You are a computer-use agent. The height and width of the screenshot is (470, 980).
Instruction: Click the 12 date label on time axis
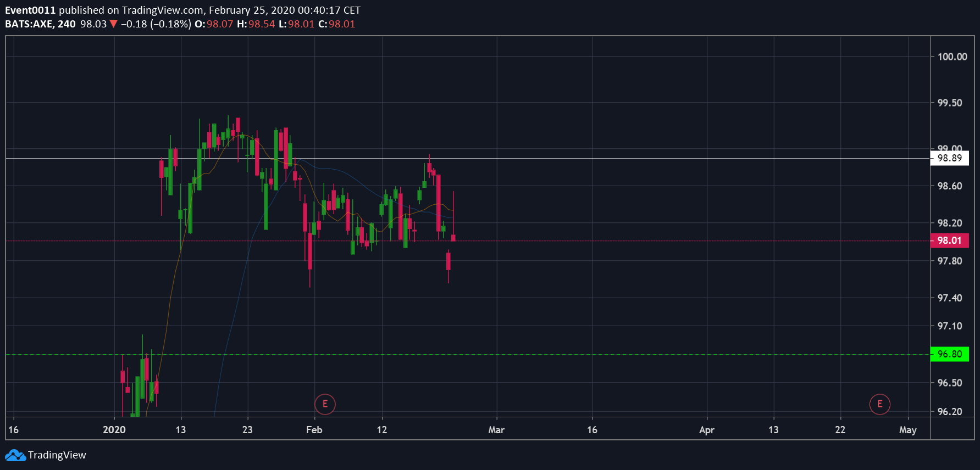point(382,430)
